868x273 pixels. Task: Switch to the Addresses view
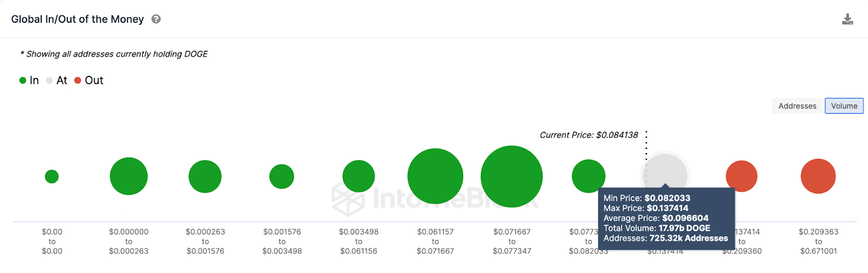(797, 106)
